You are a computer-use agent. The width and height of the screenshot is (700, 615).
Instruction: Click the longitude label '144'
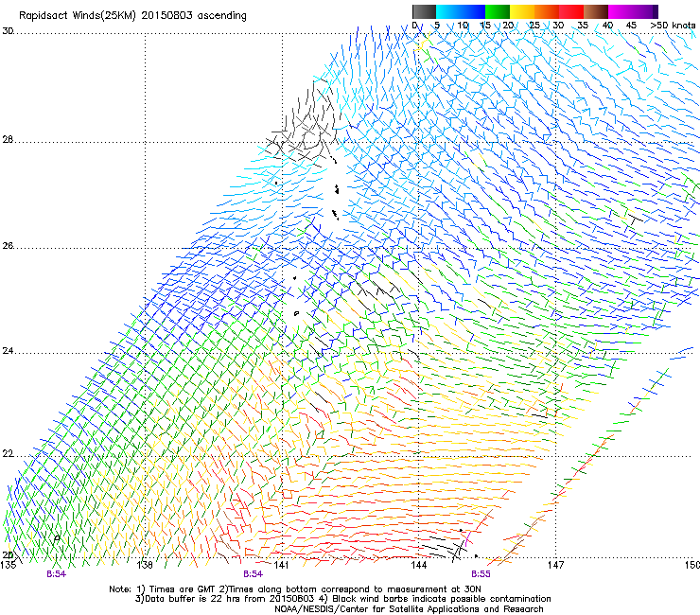[x=419, y=565]
